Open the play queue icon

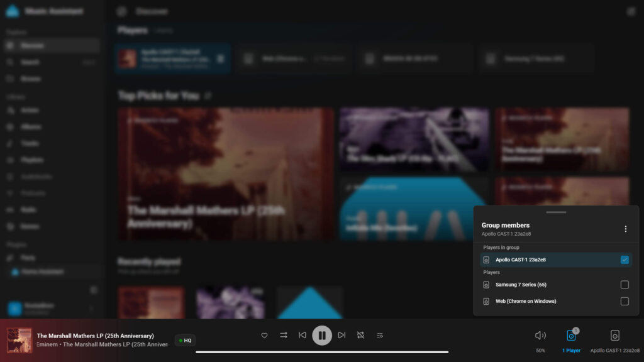pyautogui.click(x=380, y=336)
